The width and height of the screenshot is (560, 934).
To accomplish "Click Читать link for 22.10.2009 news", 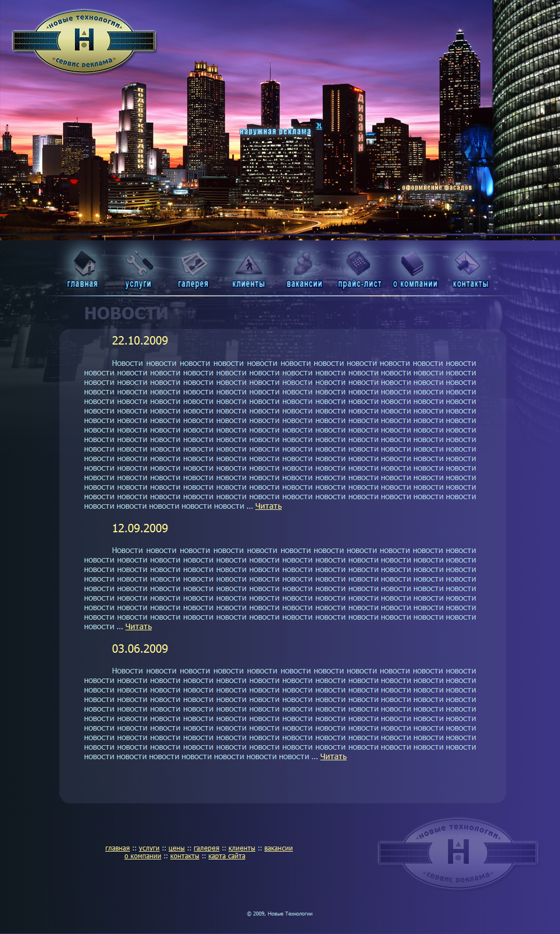I will [268, 506].
